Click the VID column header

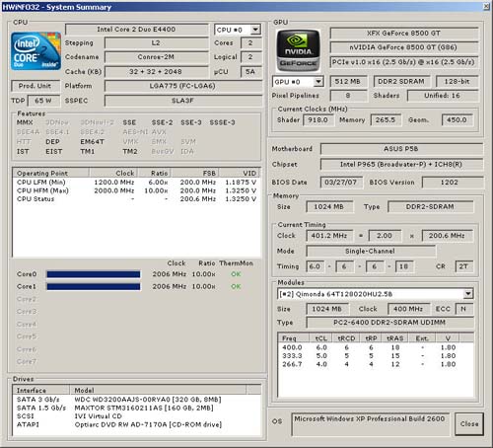pos(239,173)
